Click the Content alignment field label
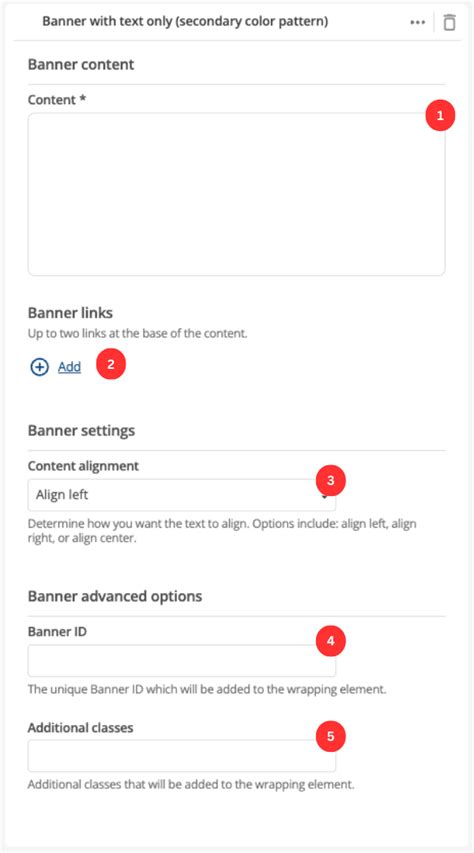This screenshot has width=474, height=853. [83, 466]
